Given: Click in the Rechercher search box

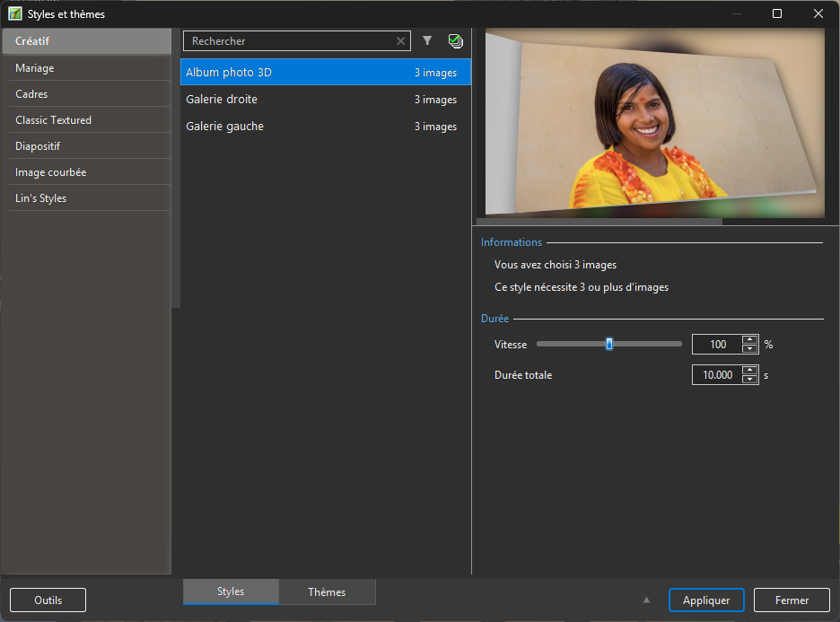Looking at the screenshot, I should pos(289,41).
